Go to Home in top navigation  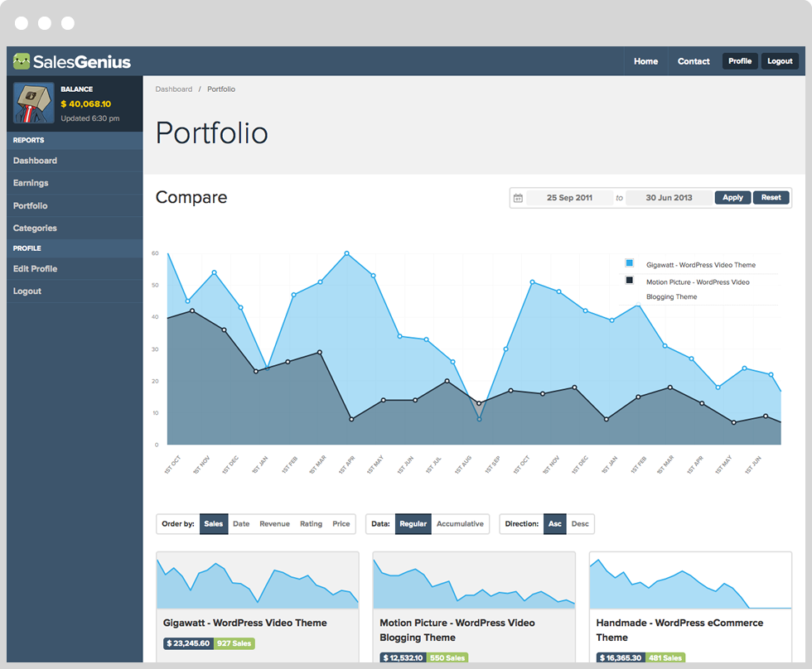point(645,61)
